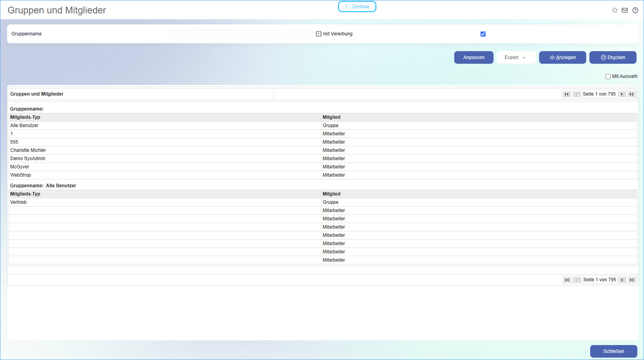Open the mail envelope icon
This screenshot has width=644, height=360.
(x=625, y=10)
